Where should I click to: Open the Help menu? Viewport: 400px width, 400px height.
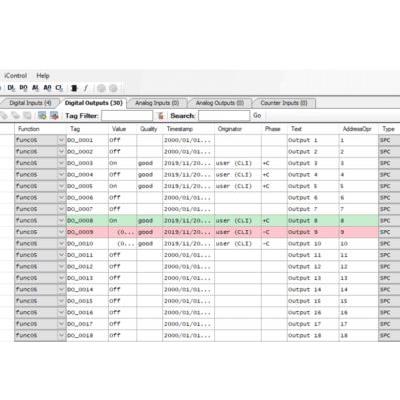pos(43,76)
